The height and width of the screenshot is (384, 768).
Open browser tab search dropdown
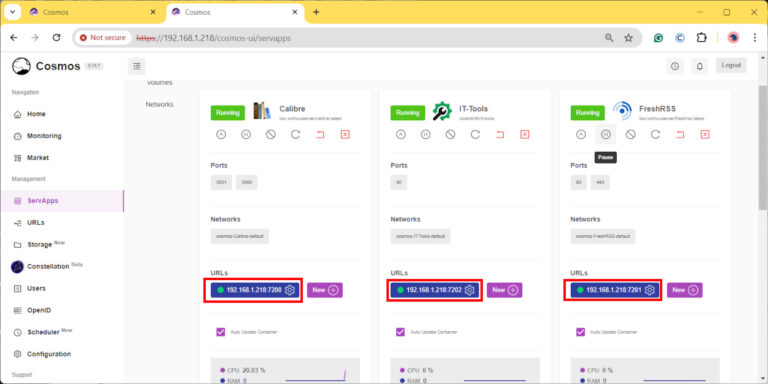(x=13, y=12)
